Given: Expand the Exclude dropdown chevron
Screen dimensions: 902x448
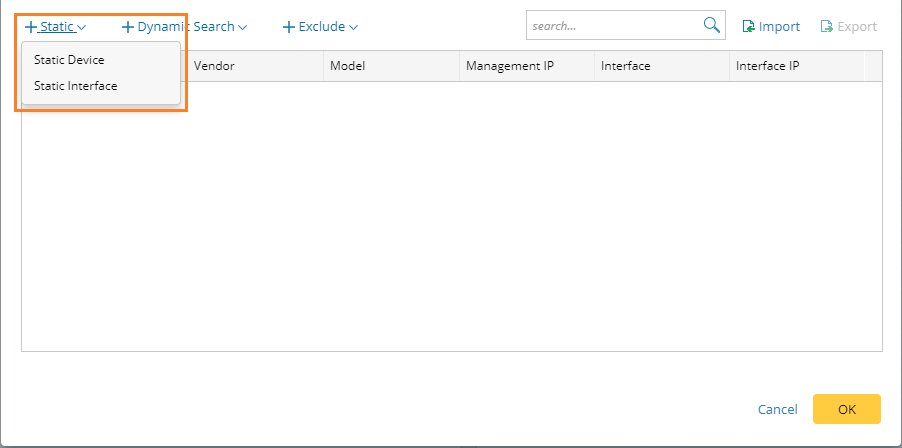Looking at the screenshot, I should (353, 28).
